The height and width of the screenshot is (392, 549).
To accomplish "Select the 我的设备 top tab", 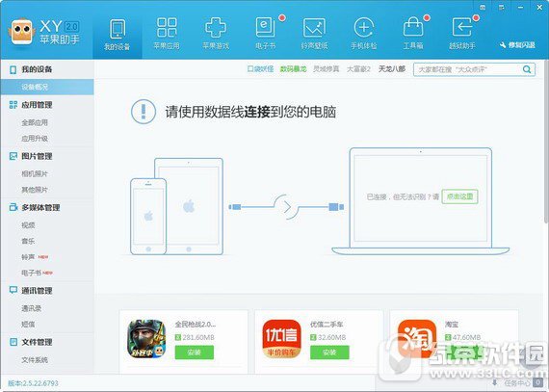I will [118, 34].
